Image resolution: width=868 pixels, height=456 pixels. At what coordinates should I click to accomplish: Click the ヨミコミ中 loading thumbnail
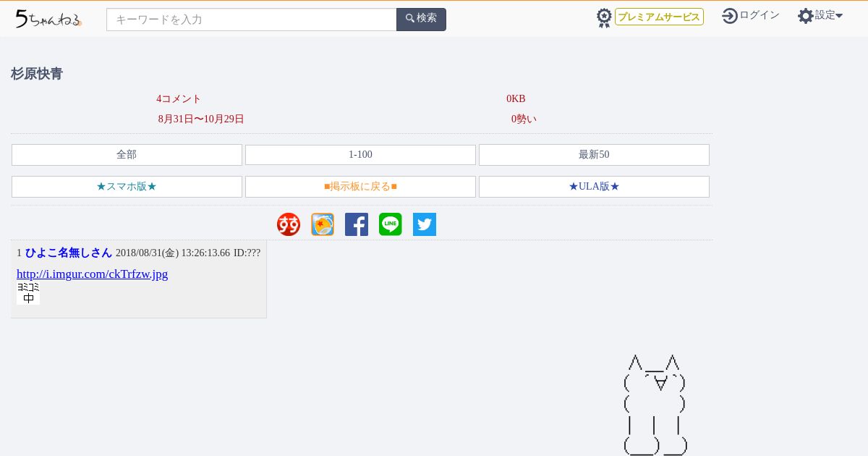(x=28, y=293)
